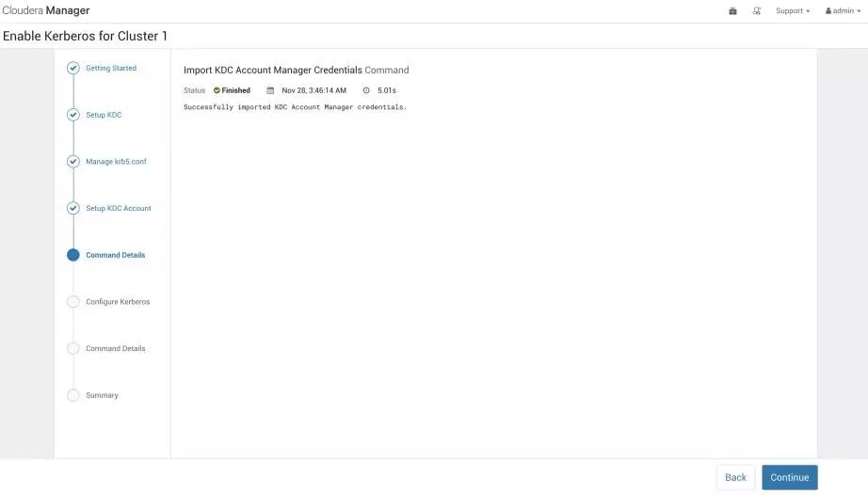
Task: Open the admin user dropdown
Action: click(843, 11)
